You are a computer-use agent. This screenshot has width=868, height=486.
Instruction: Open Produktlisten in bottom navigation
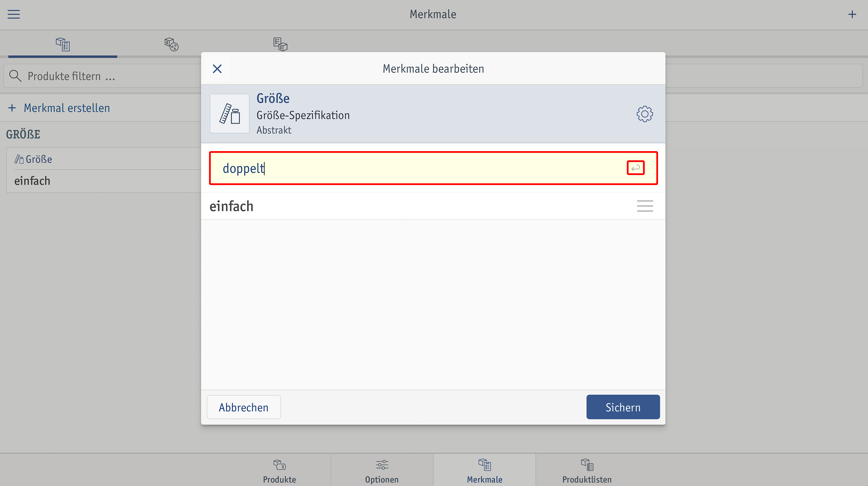coord(587,470)
